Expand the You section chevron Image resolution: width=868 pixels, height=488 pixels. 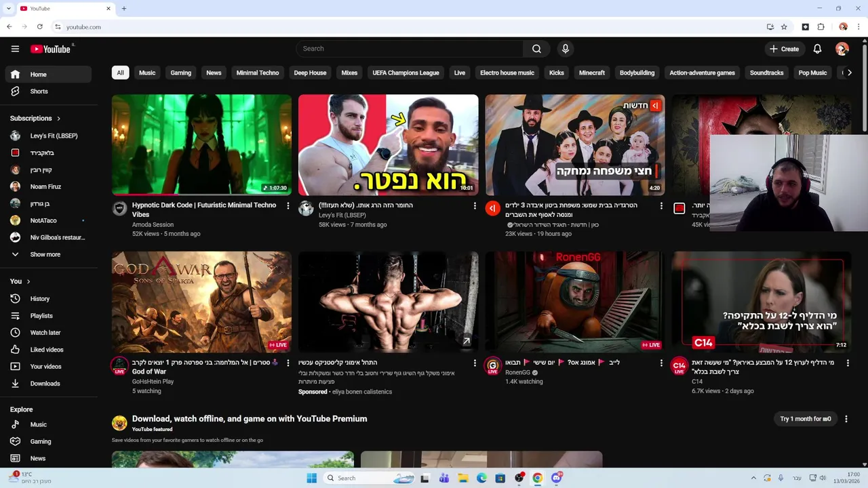[28, 281]
